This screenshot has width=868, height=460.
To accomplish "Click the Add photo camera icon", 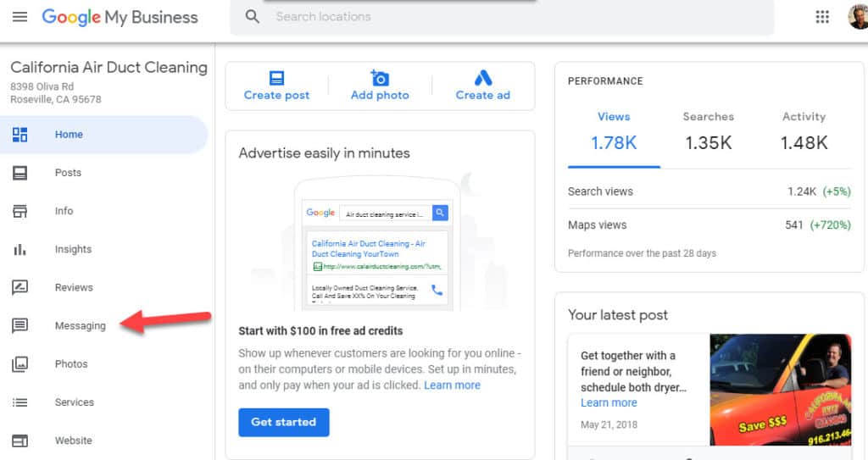I will (380, 78).
